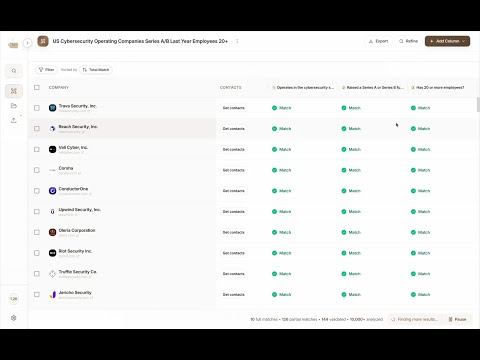Check the ConductorOne row checkbox
The height and width of the screenshot is (360, 480).
pyautogui.click(x=37, y=191)
